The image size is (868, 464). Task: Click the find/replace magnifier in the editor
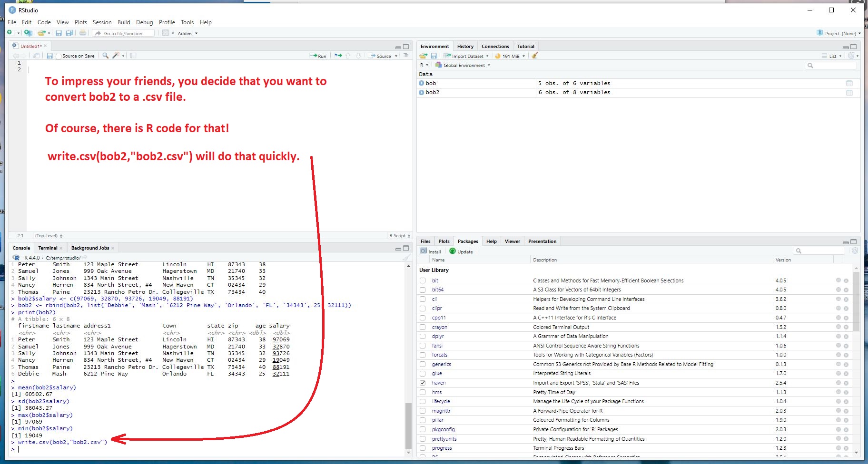[x=105, y=56]
